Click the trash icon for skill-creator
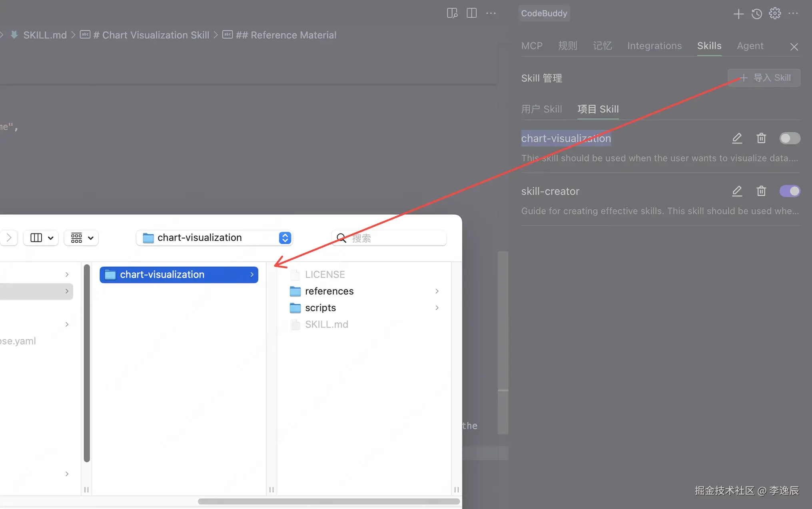The height and width of the screenshot is (509, 812). [x=761, y=191]
